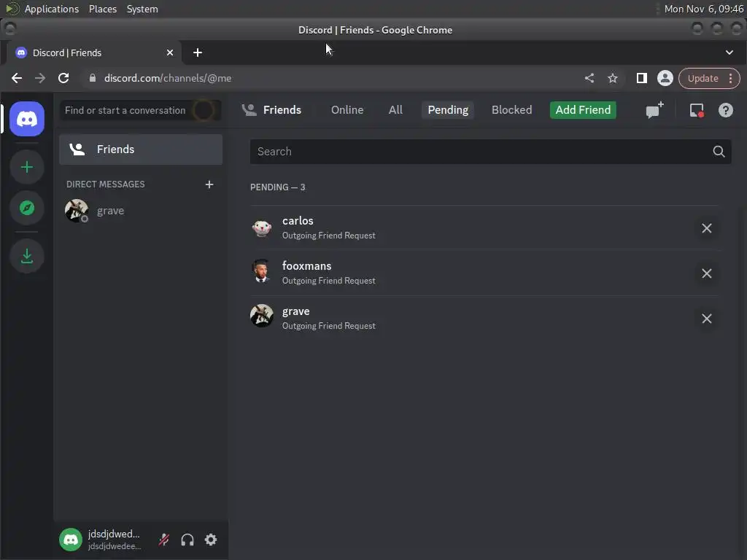The image size is (747, 560).
Task: Cancel friend request to grave
Action: pyautogui.click(x=706, y=319)
